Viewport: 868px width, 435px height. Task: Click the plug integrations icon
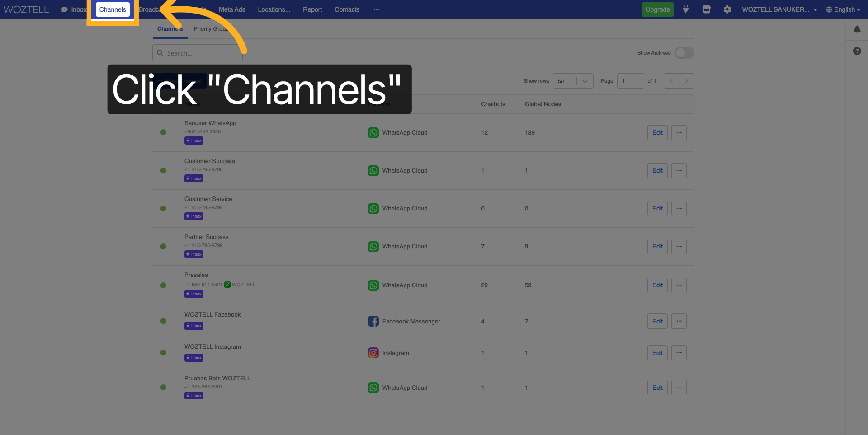click(x=686, y=9)
